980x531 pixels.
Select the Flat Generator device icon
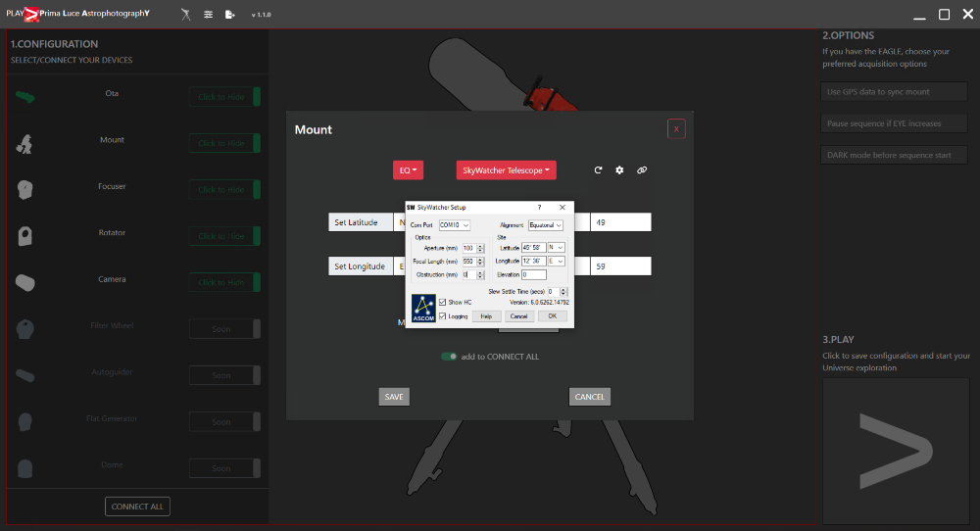pos(25,421)
